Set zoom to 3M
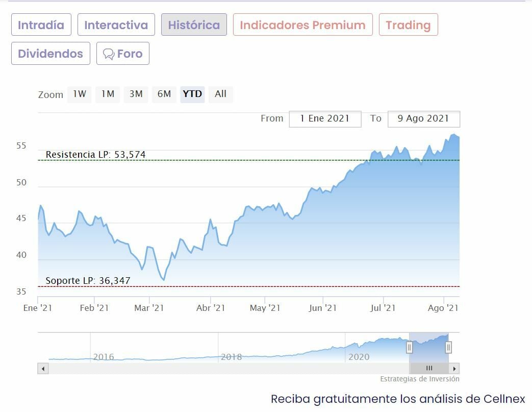 tap(136, 94)
